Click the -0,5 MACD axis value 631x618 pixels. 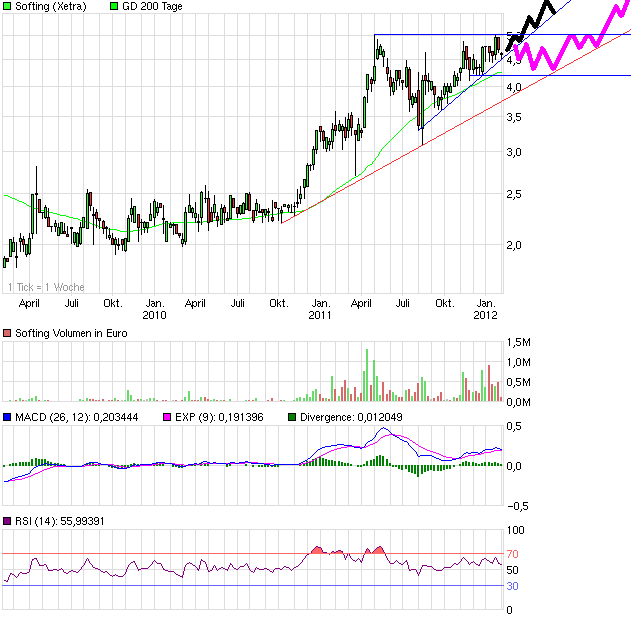point(518,507)
